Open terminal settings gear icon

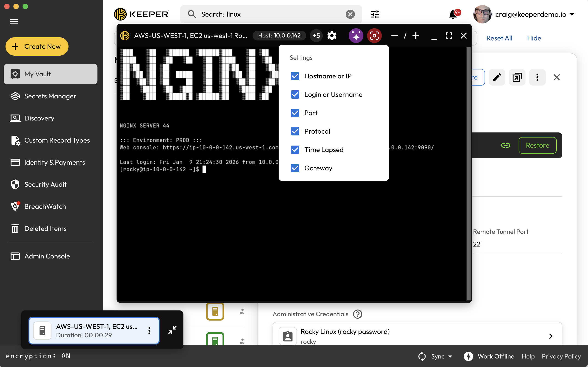(x=332, y=36)
